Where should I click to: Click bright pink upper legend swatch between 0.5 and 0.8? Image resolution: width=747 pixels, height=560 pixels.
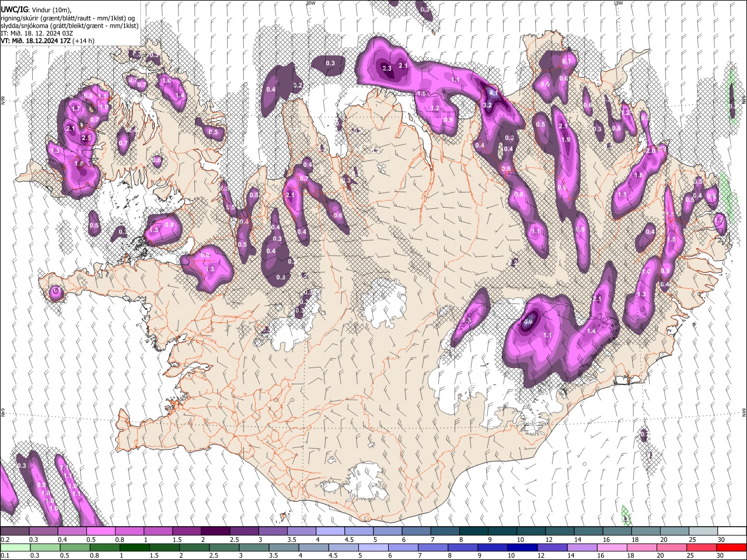pos(101,531)
